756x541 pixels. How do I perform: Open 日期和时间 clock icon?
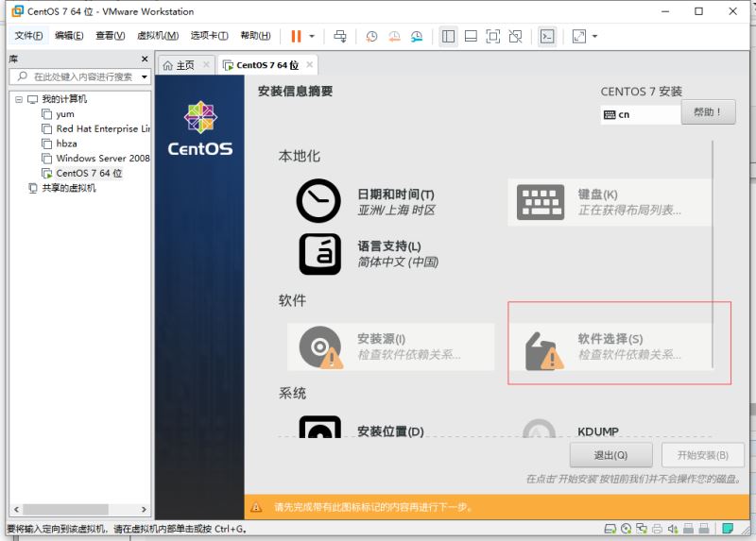[x=318, y=200]
